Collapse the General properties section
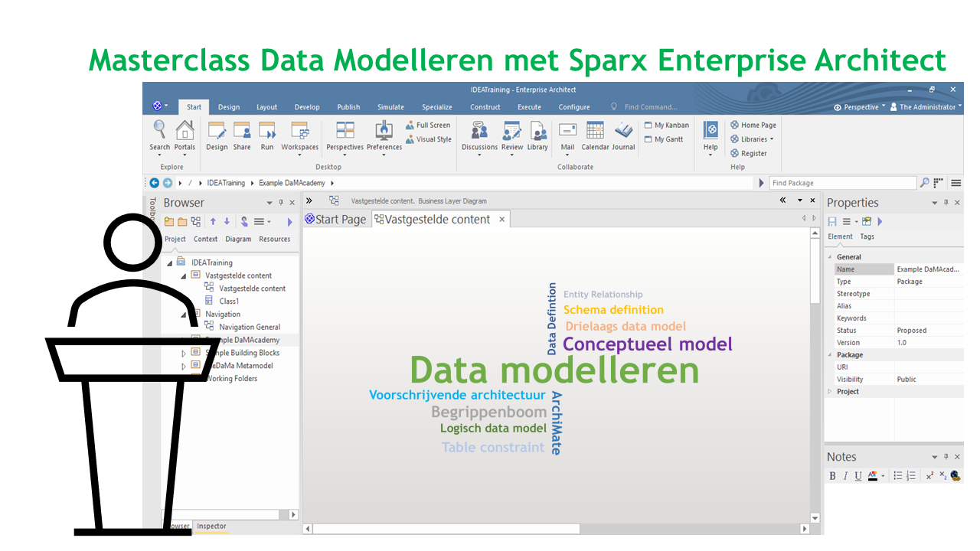The width and height of the screenshot is (980, 551). 830,257
